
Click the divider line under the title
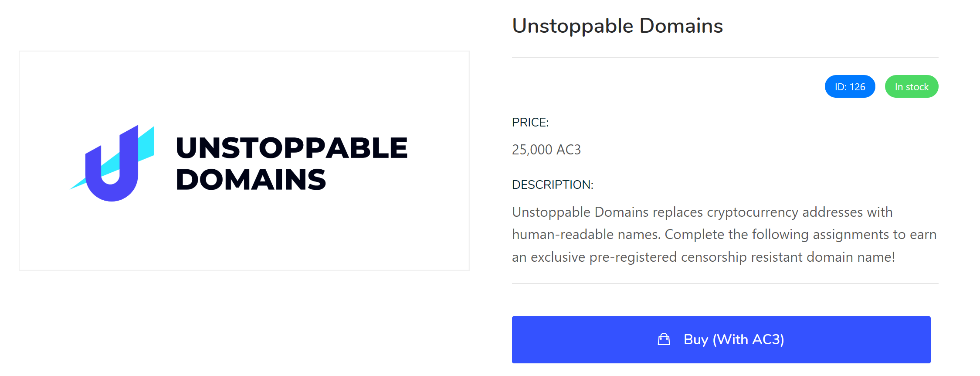725,58
